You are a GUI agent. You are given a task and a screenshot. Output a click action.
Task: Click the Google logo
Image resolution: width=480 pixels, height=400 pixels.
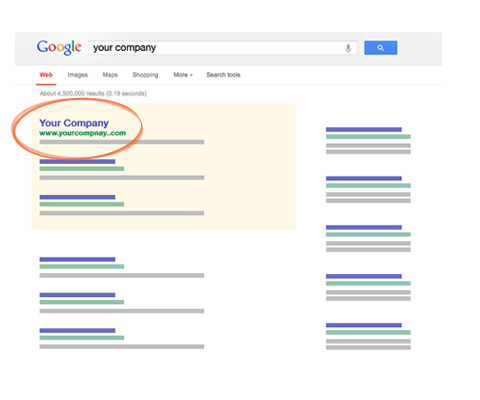click(x=59, y=48)
